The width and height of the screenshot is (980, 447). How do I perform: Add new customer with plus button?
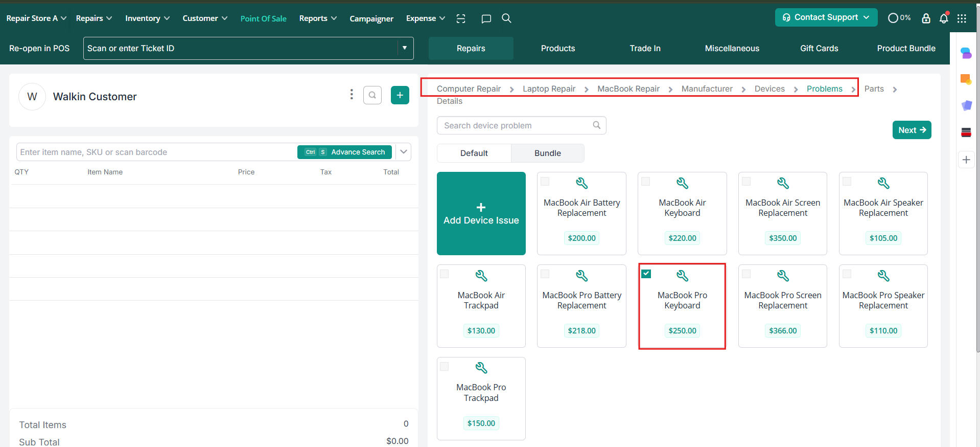point(400,95)
